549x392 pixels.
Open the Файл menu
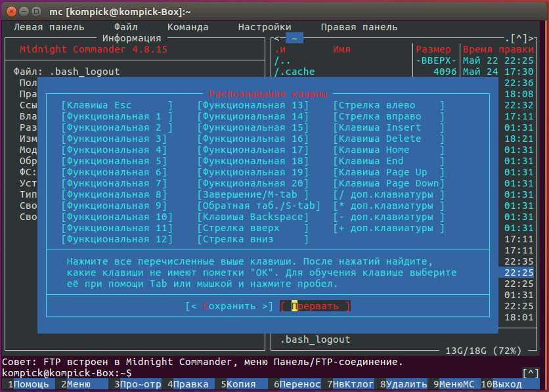[x=125, y=27]
